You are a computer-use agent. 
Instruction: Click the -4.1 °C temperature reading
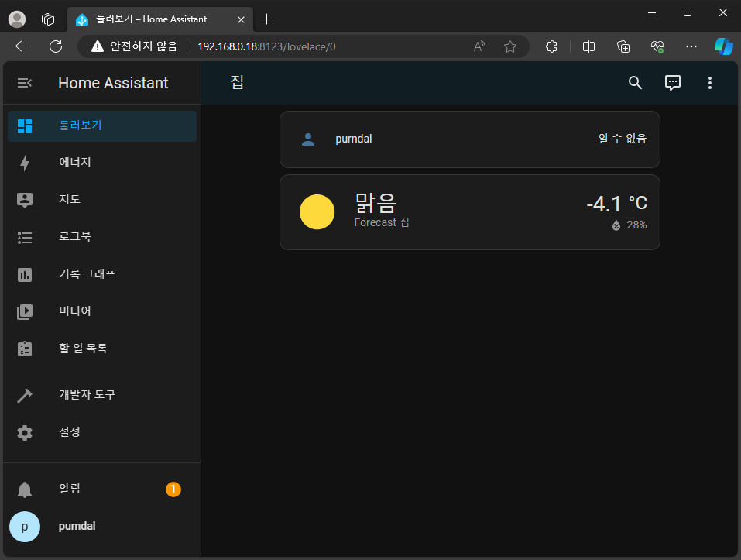pos(616,204)
